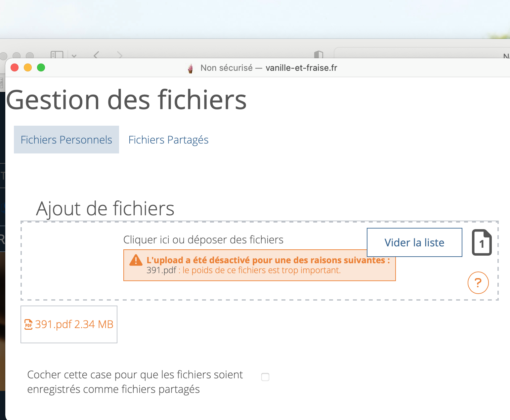Click the green full-screen window button

(x=41, y=68)
